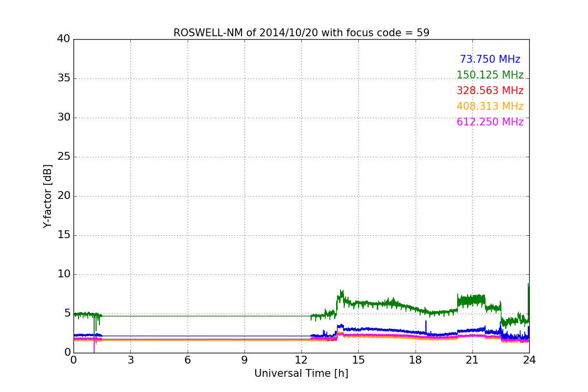The height and width of the screenshot is (392, 588).
Task: Select the Y-factor [dB] axis label
Action: pyautogui.click(x=48, y=196)
